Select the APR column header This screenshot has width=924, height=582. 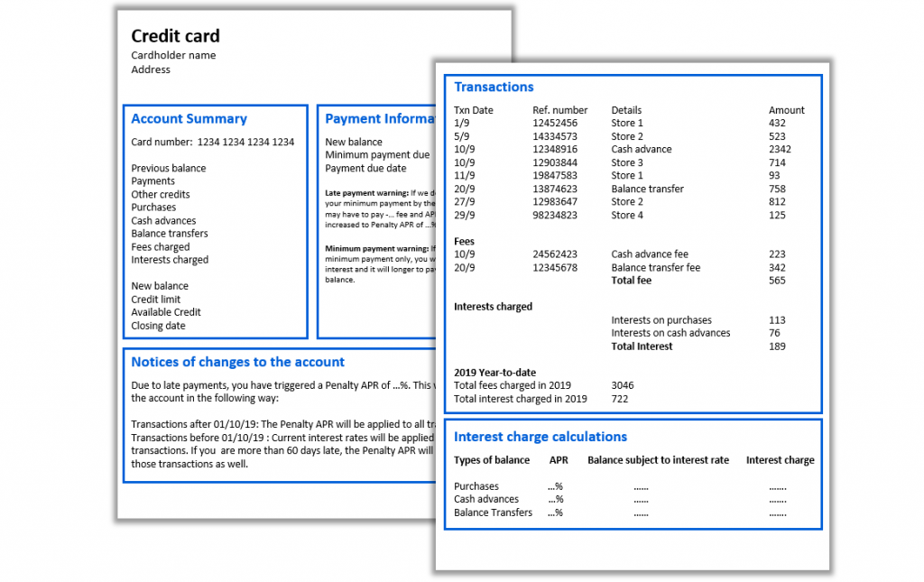click(559, 459)
